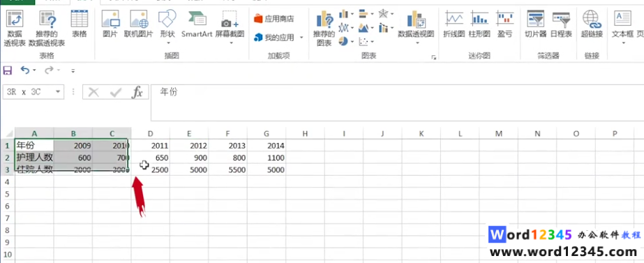
Task: Open the Name Box dropdown arrow
Action: tap(59, 92)
